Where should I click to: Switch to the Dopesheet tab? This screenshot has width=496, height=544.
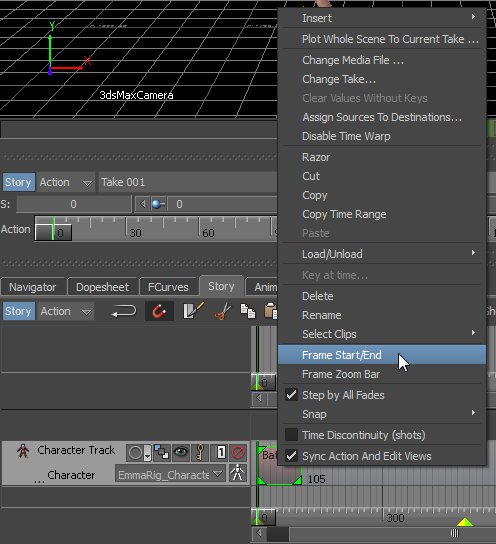102,287
